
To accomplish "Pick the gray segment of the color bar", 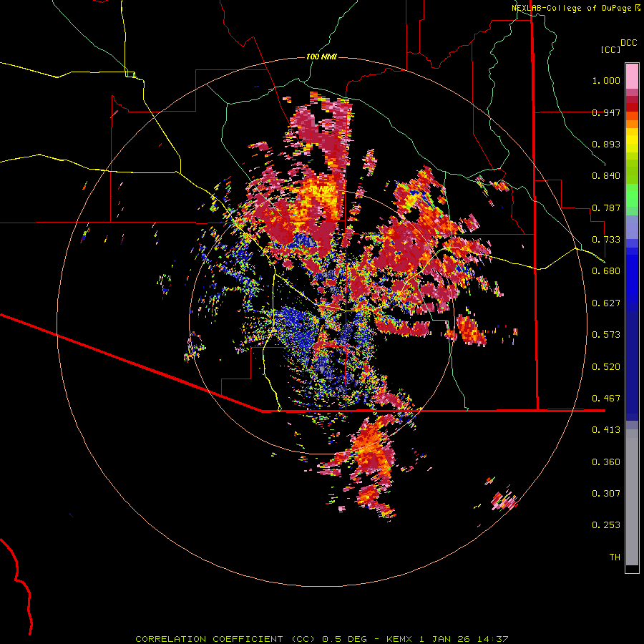I will coord(632,497).
